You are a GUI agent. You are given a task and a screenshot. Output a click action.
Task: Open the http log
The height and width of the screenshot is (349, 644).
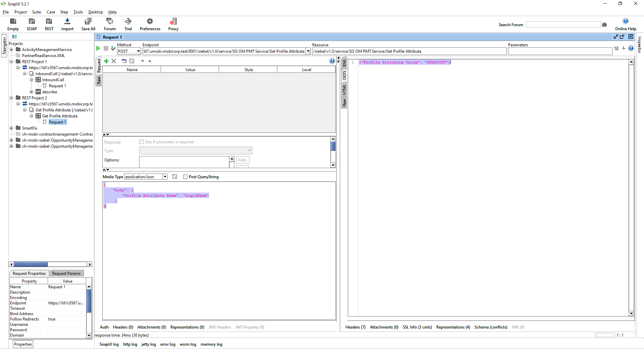click(130, 344)
